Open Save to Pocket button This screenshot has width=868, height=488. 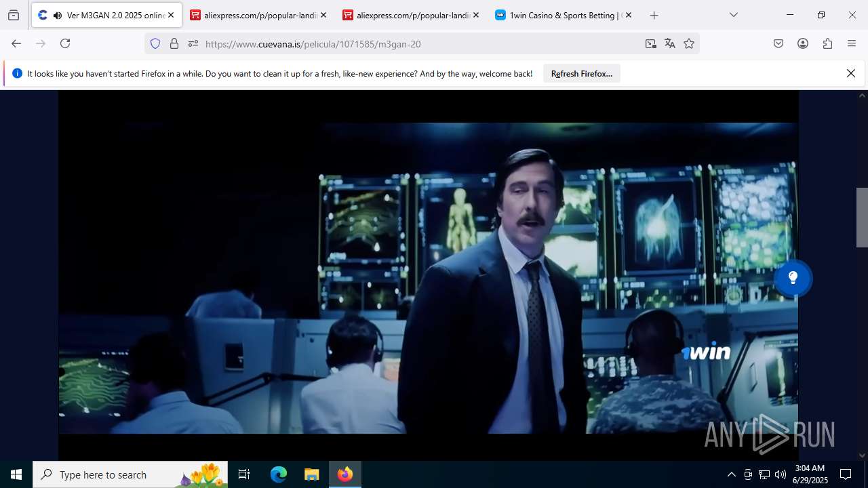(x=778, y=43)
